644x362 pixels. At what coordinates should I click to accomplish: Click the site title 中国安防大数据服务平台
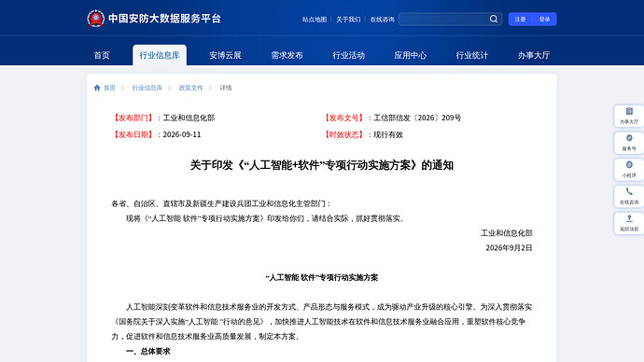164,19
